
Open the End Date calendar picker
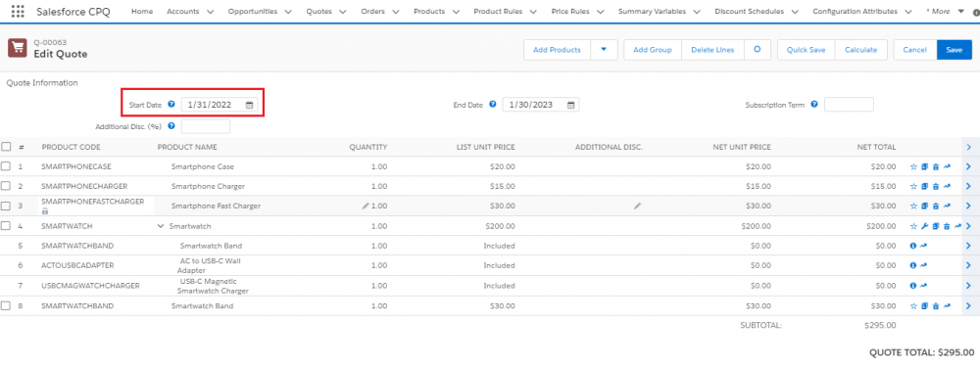[570, 105]
